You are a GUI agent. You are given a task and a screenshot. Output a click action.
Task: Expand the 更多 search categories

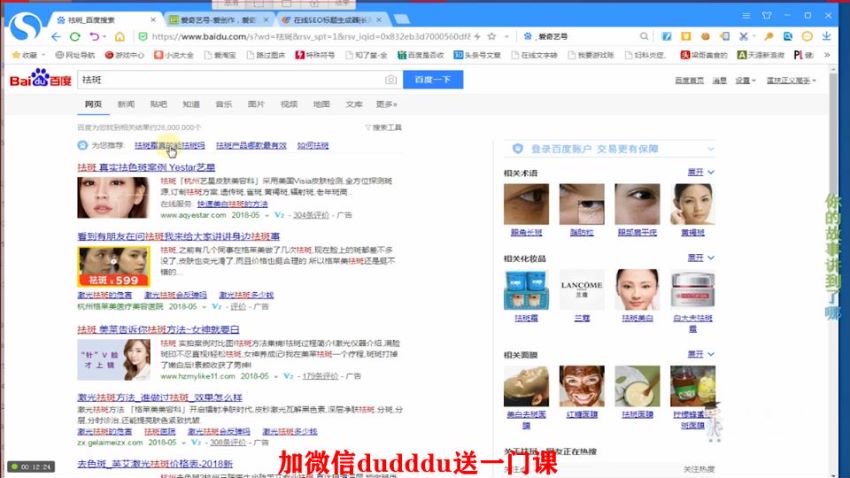387,104
